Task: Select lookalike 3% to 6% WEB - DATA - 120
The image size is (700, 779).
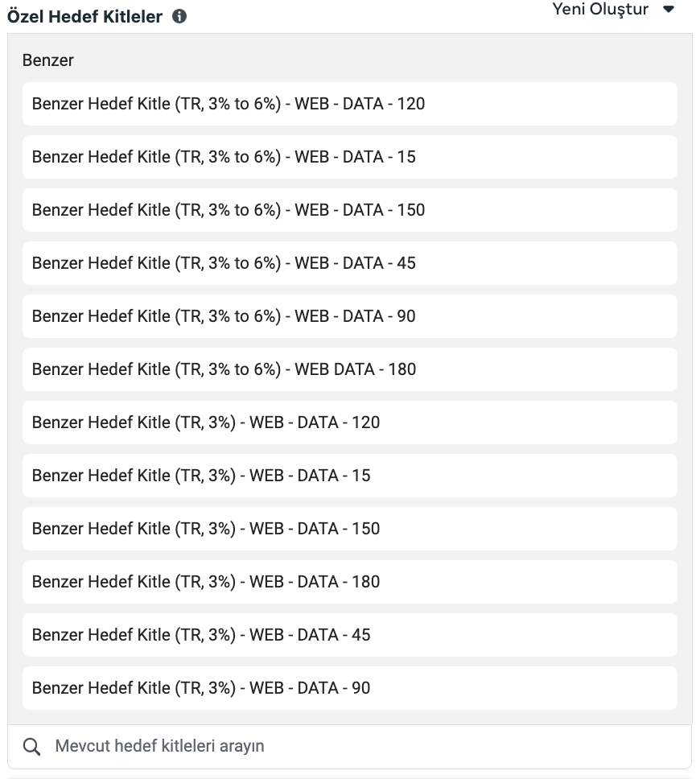Action: (x=349, y=104)
